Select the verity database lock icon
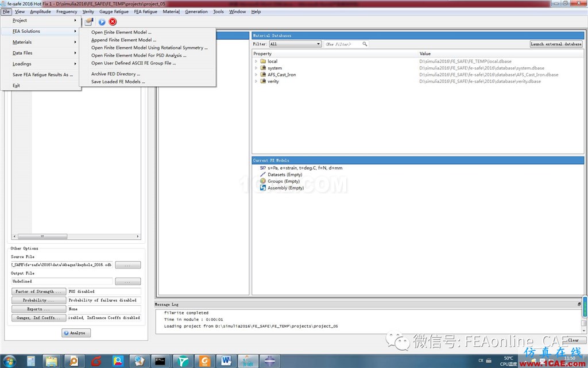The image size is (588, 368). pyautogui.click(x=263, y=81)
